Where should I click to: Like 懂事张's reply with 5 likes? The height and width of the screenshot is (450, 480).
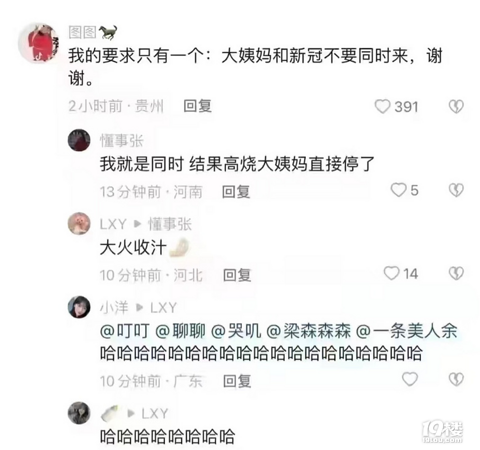click(x=398, y=190)
